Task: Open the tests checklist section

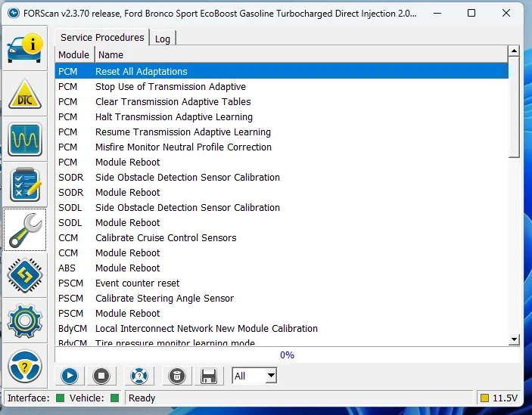Action: coord(25,185)
